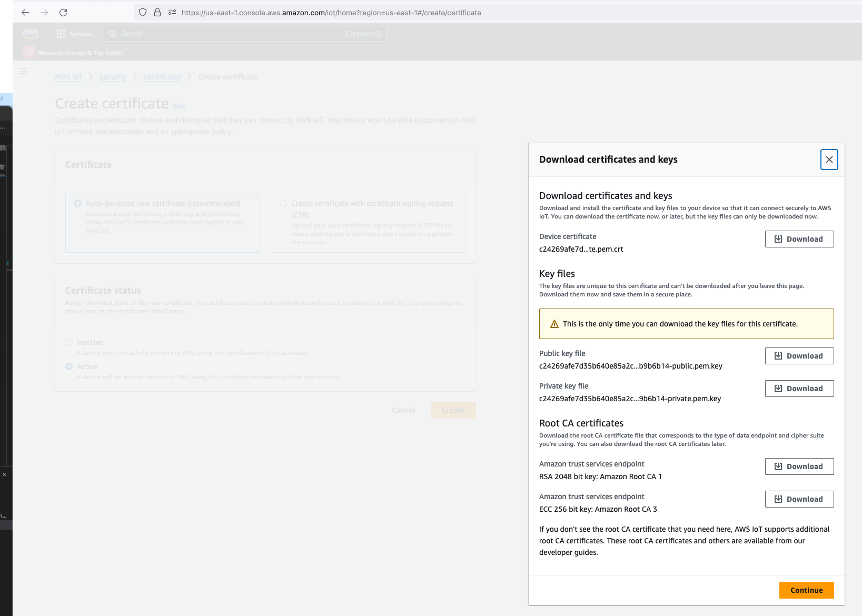Download the Device certificate
Image resolution: width=862 pixels, height=616 pixels.
(799, 239)
